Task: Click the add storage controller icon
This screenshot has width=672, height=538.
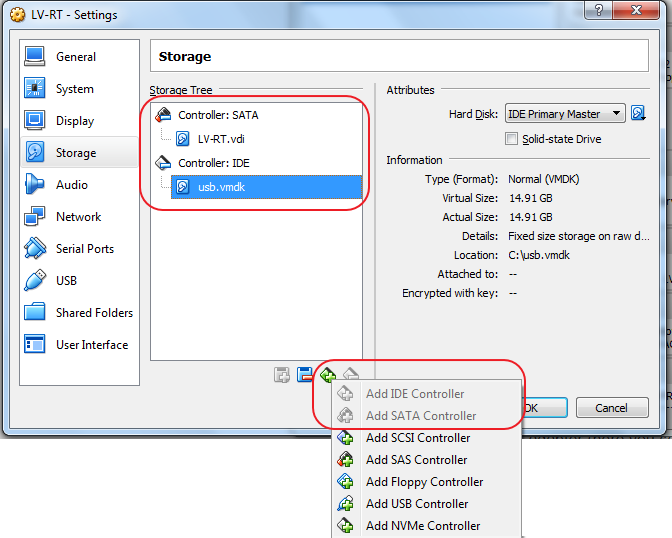Action: [x=327, y=375]
